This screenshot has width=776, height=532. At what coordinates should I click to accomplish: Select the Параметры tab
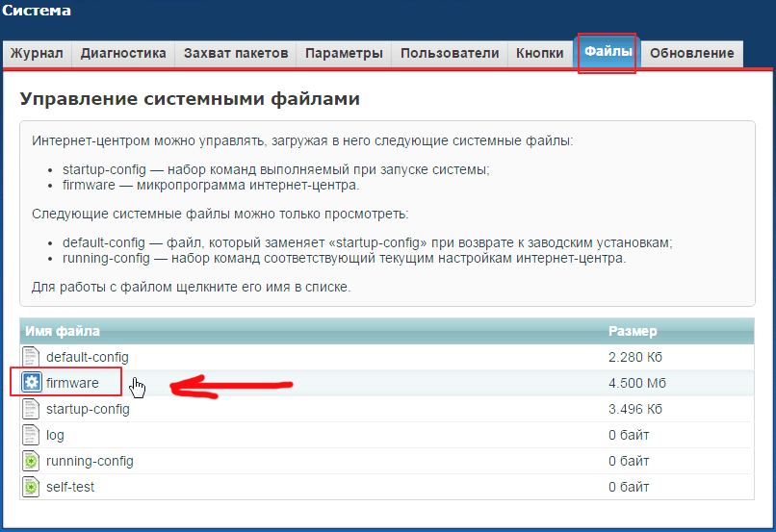point(344,54)
